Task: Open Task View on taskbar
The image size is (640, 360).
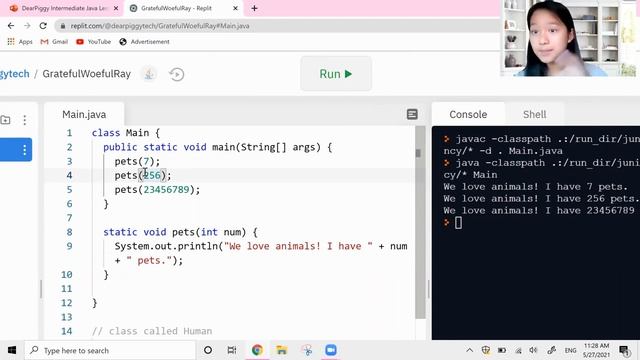Action: [232, 350]
